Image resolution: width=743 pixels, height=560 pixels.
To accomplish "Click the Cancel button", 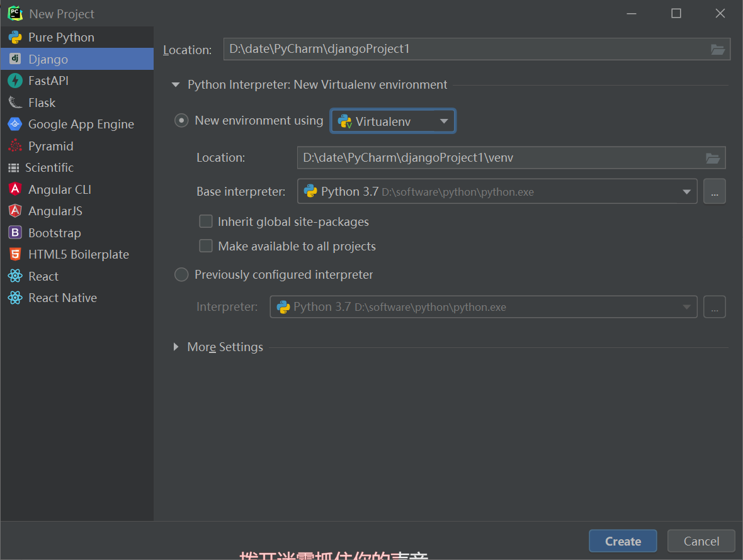I will (701, 541).
